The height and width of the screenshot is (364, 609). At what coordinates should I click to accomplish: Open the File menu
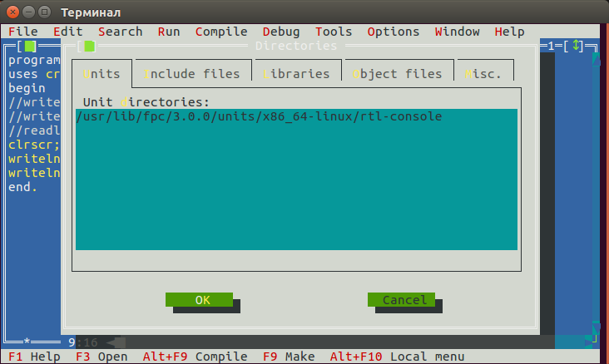22,32
